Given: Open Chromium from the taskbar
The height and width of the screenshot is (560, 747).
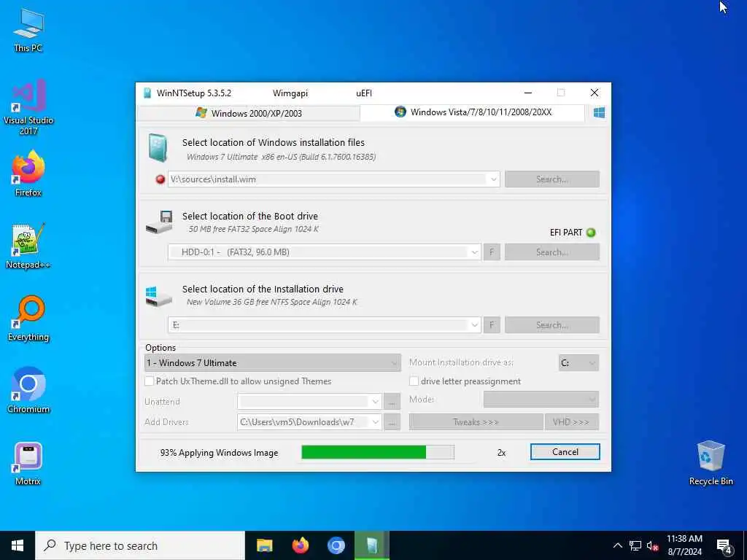Looking at the screenshot, I should pyautogui.click(x=336, y=545).
